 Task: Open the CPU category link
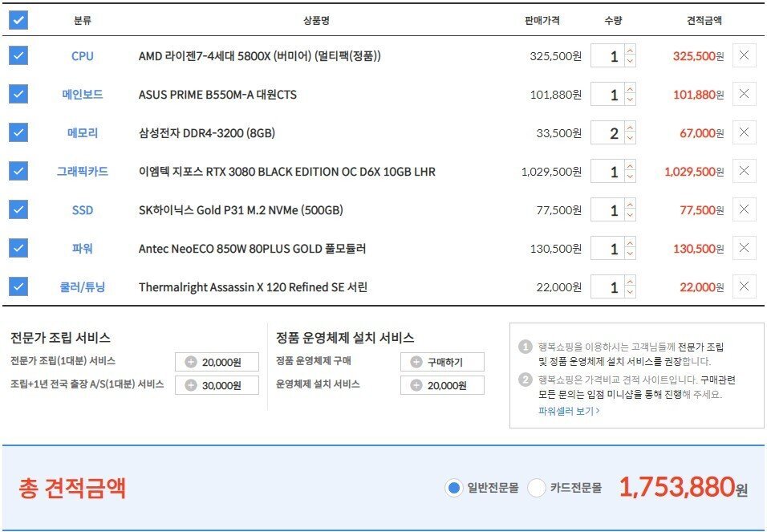(82, 56)
